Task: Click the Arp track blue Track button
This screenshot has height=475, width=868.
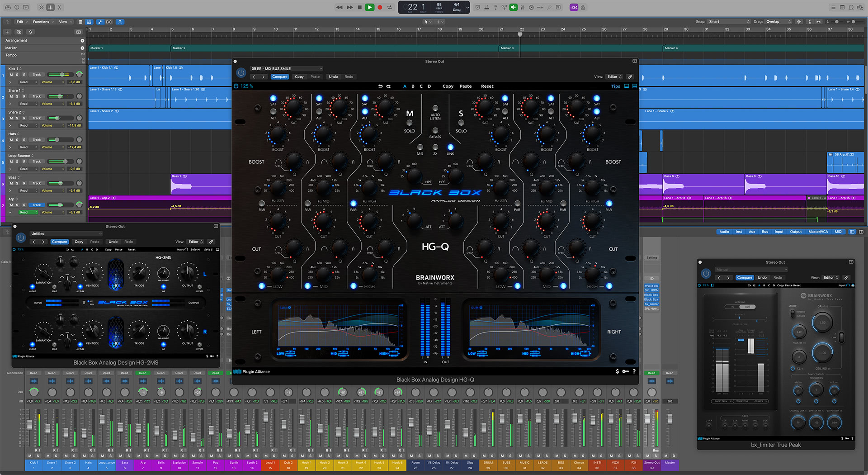Action: (x=37, y=205)
